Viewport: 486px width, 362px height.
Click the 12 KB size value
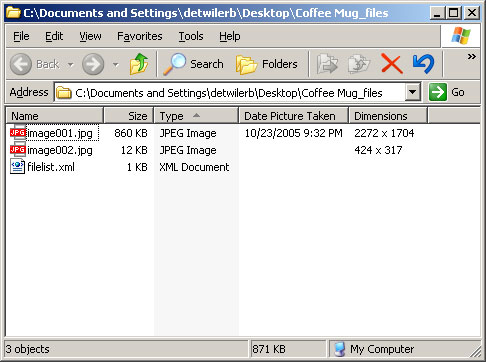tap(134, 150)
